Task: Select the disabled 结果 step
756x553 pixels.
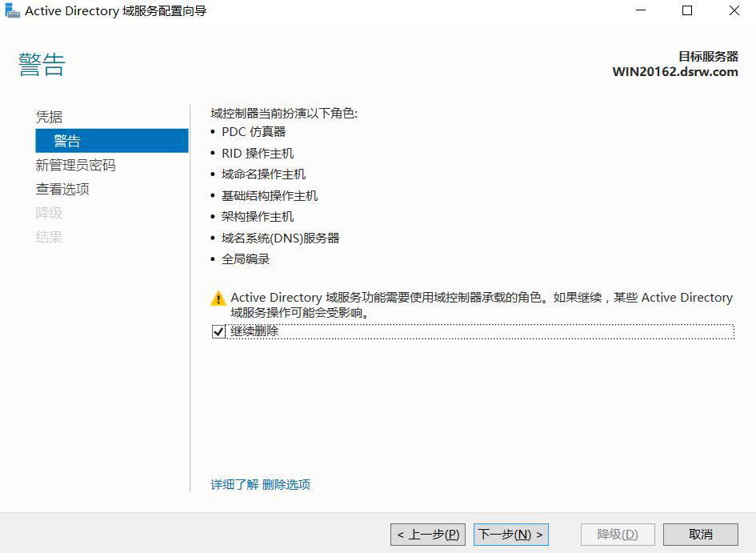Action: point(49,237)
